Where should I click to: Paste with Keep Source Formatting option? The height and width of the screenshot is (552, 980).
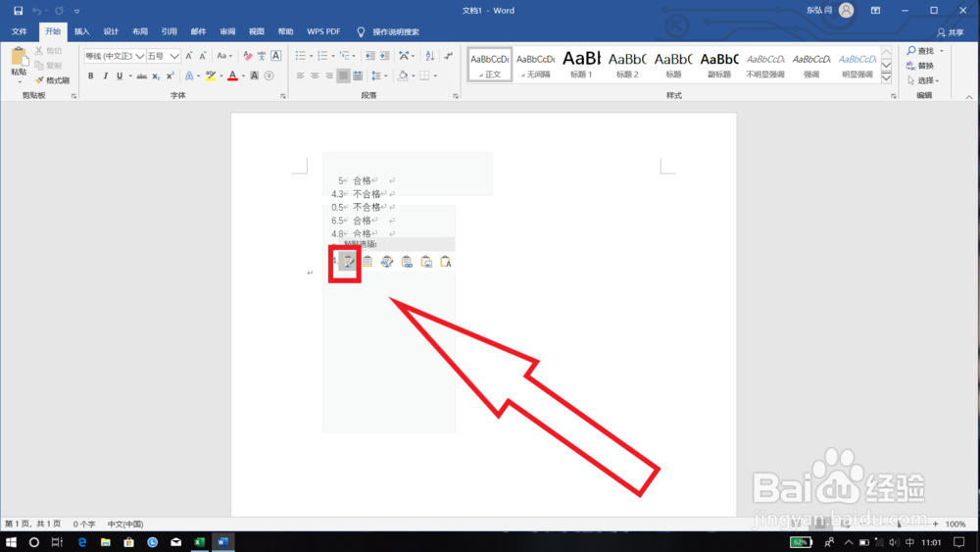[349, 262]
